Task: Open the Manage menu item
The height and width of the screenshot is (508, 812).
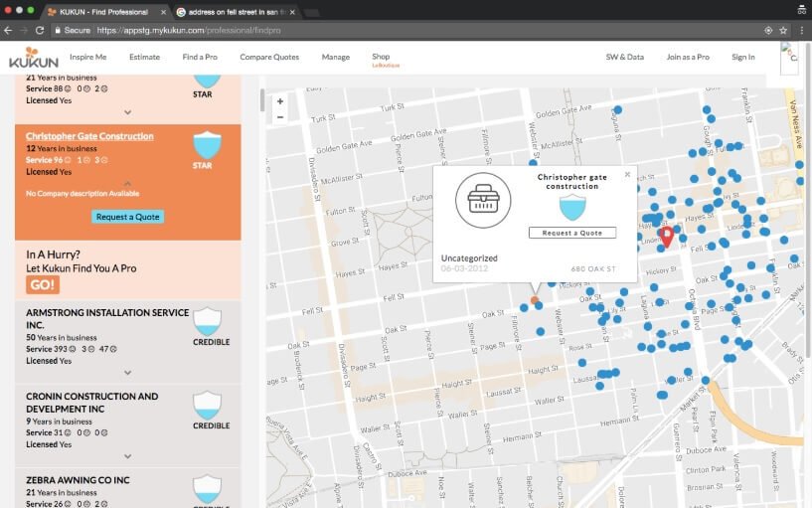Action: click(x=336, y=57)
